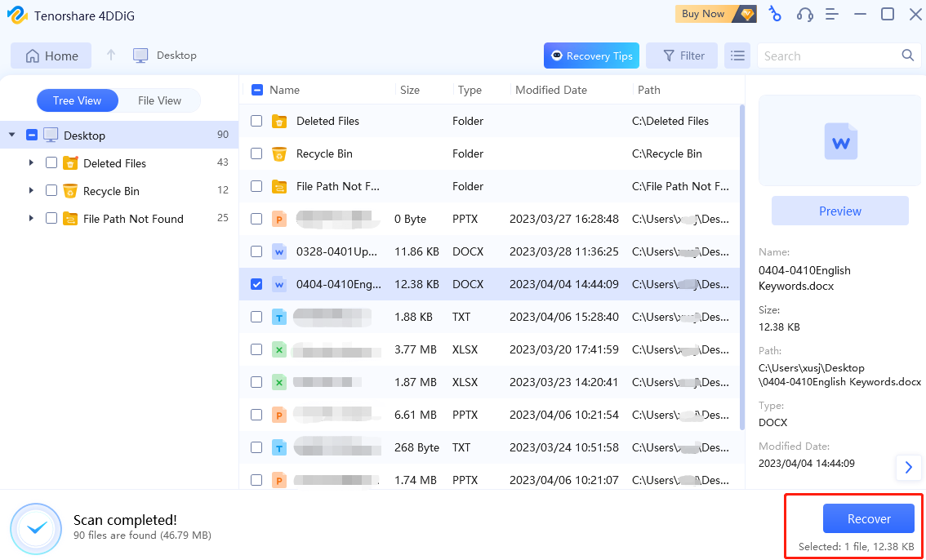Open support via the headset icon
The height and width of the screenshot is (560, 926).
[x=804, y=14]
